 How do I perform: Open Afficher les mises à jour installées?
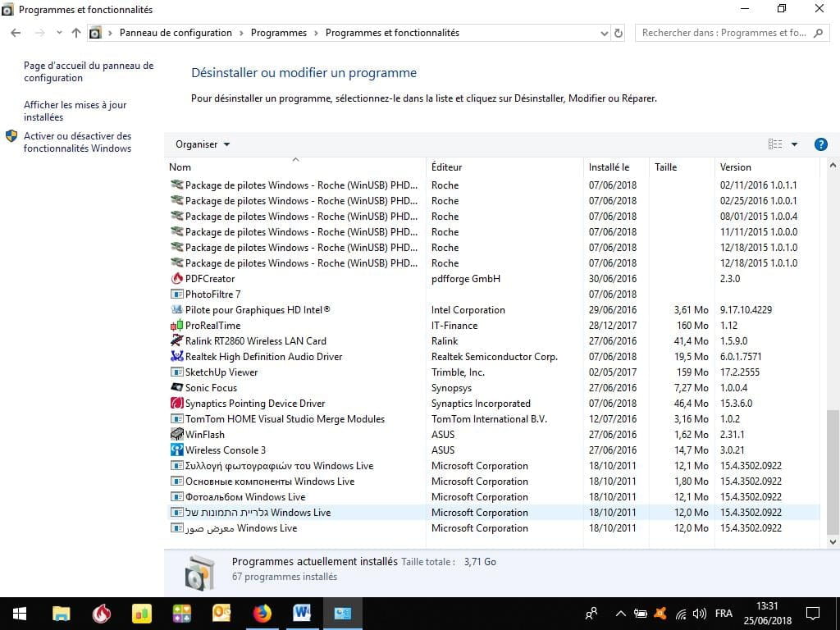[75, 111]
